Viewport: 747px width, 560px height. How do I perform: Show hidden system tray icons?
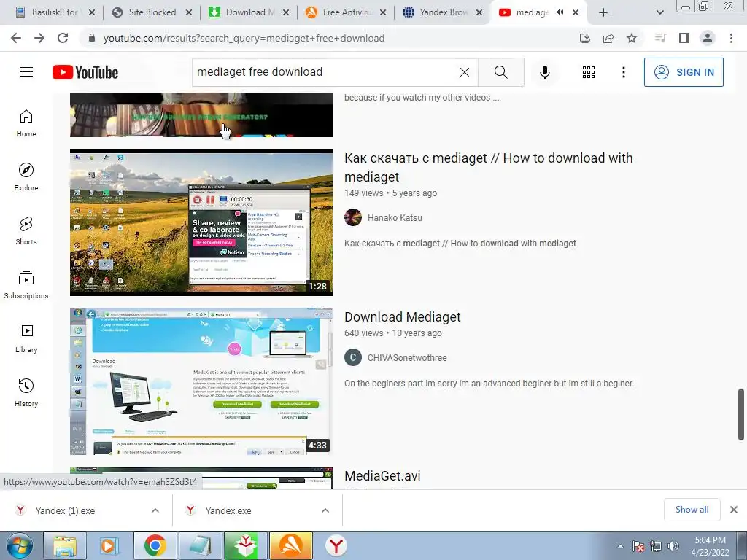(x=620, y=546)
